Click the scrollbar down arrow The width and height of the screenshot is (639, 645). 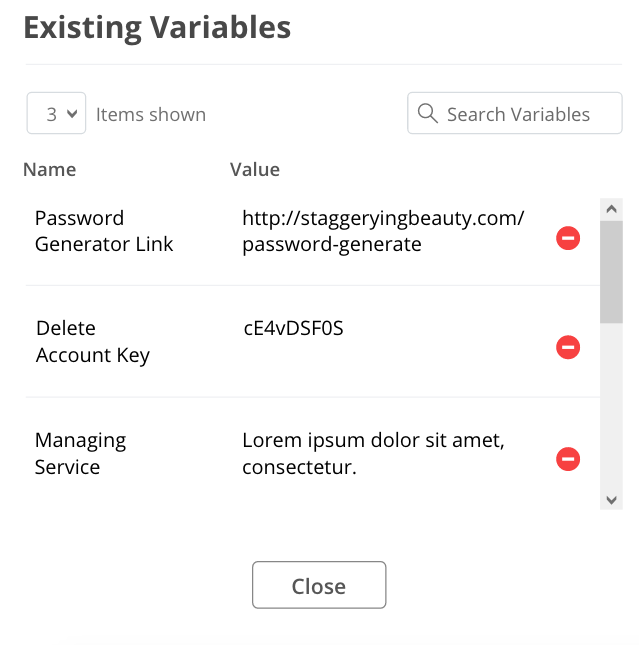click(611, 500)
